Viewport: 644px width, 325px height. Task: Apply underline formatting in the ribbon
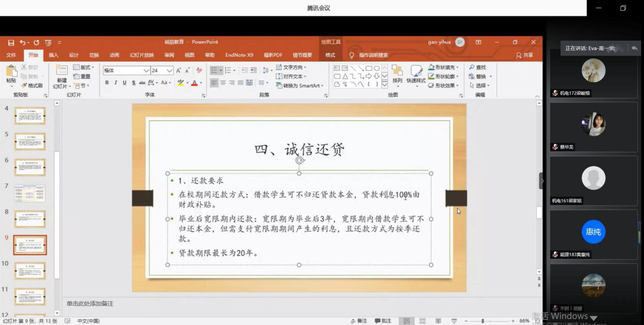click(124, 82)
